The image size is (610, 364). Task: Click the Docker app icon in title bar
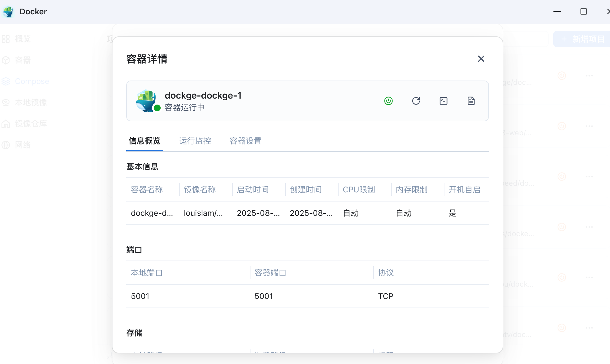(9, 11)
